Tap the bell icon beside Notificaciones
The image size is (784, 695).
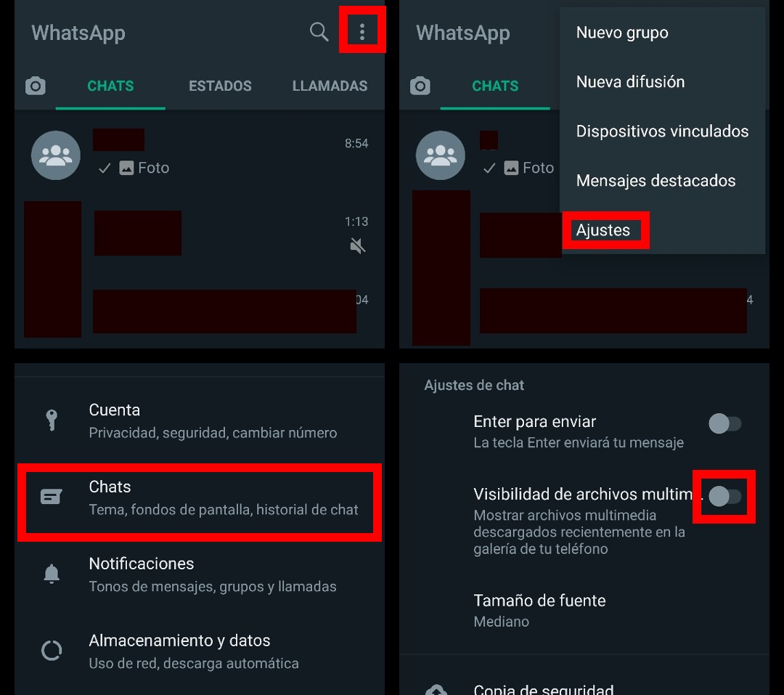click(52, 574)
